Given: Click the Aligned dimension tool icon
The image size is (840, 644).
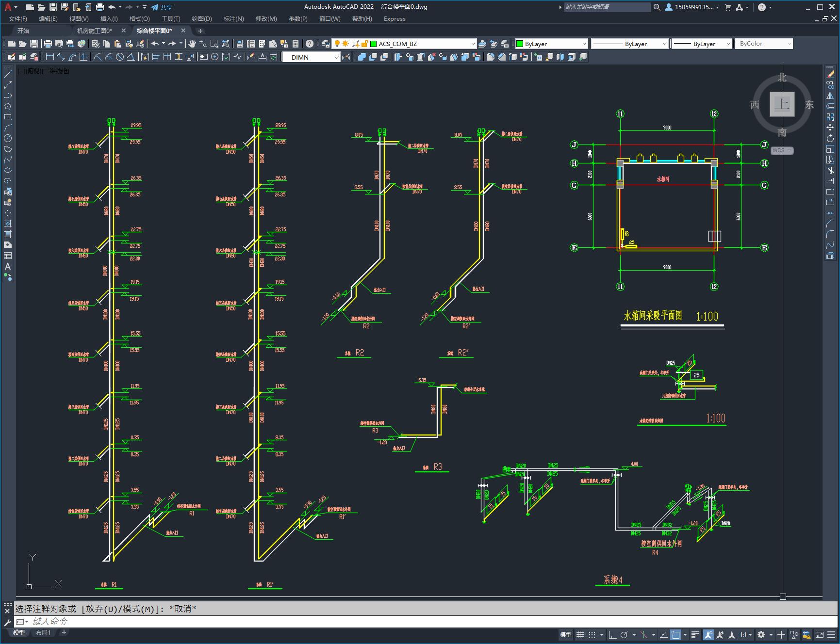Looking at the screenshot, I should [61, 57].
